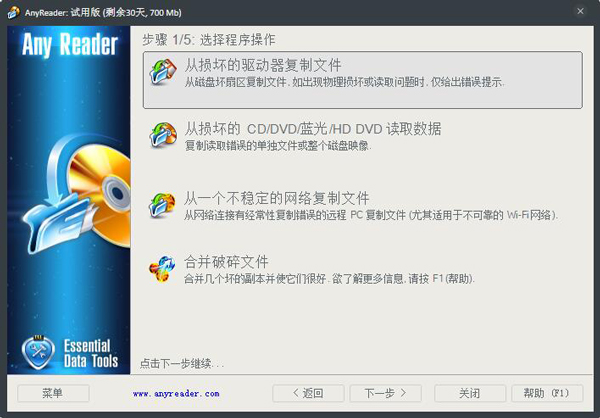This screenshot has width=600, height=418.
Task: Continue with the 下一步 button
Action: click(x=386, y=393)
